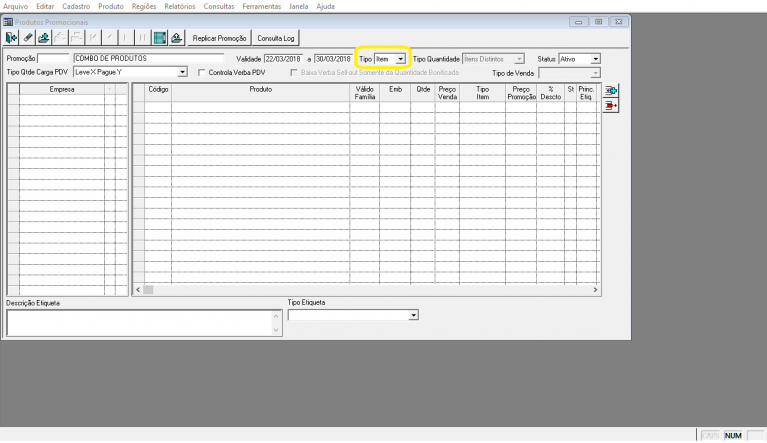Open the Tipo Qtde Carga PDV dropdown
The image size is (767, 443).
(182, 72)
